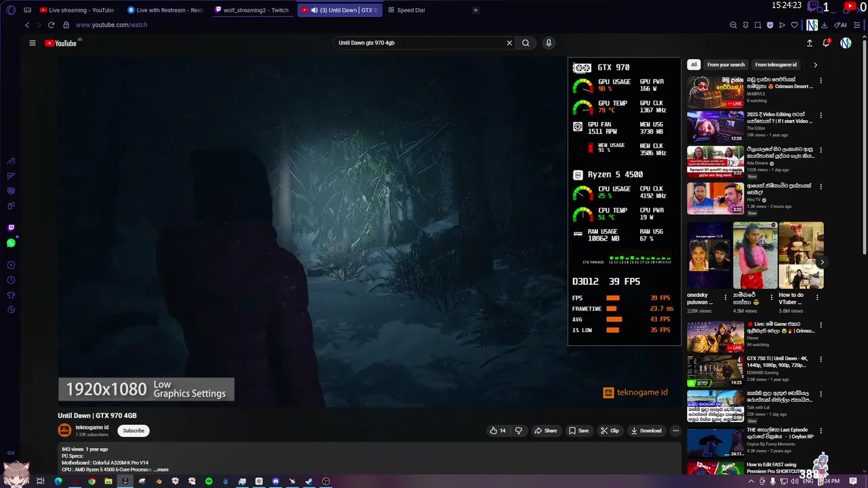The image size is (868, 488).
Task: Open Google Chrome from the taskbar
Action: coord(92,481)
